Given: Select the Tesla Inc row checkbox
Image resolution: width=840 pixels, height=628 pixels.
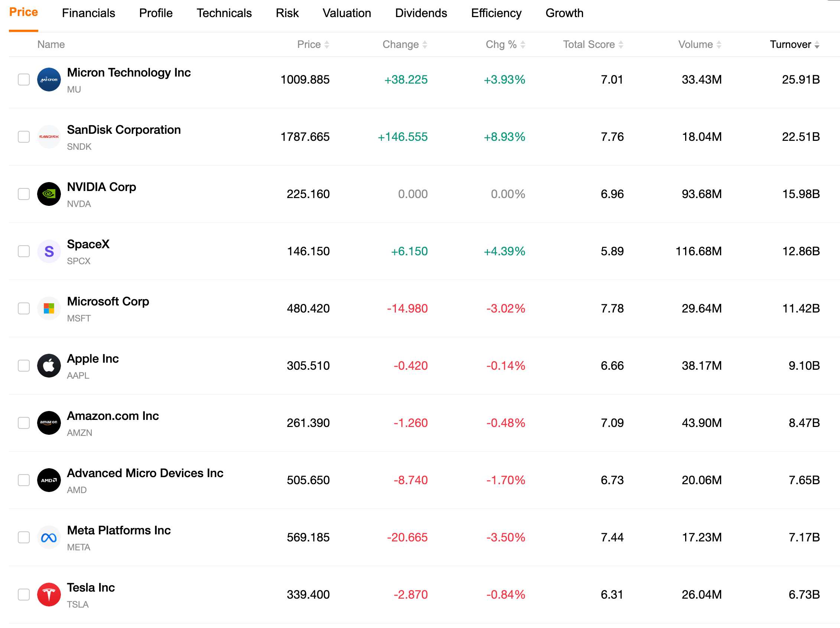Looking at the screenshot, I should point(24,595).
